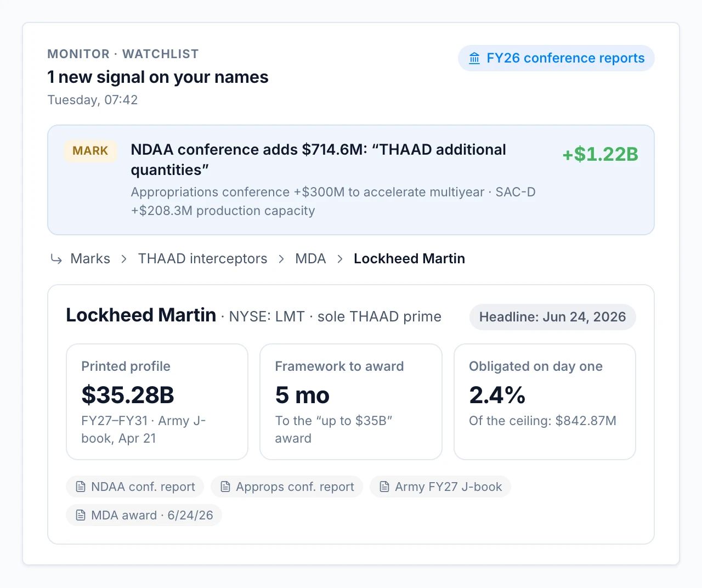
Task: Click the Appropriations conference +$300M subtext
Action: (x=333, y=201)
